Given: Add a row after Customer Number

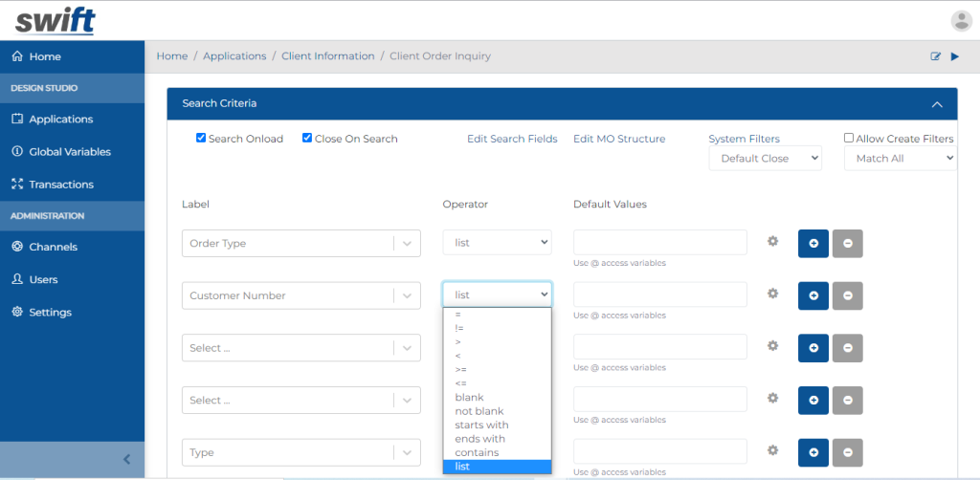Looking at the screenshot, I should point(813,295).
